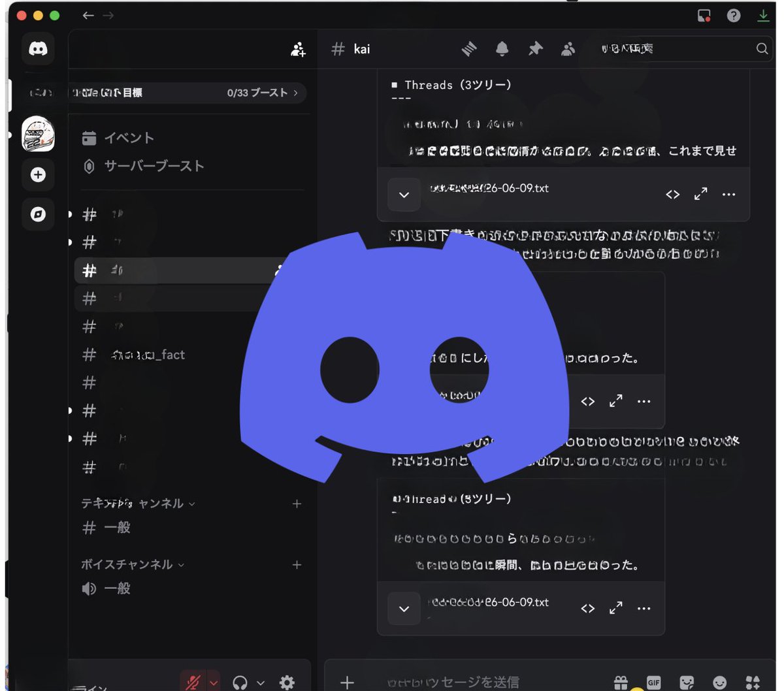Open more options on the middle attachment
This screenshot has height=691, width=784.
click(644, 402)
